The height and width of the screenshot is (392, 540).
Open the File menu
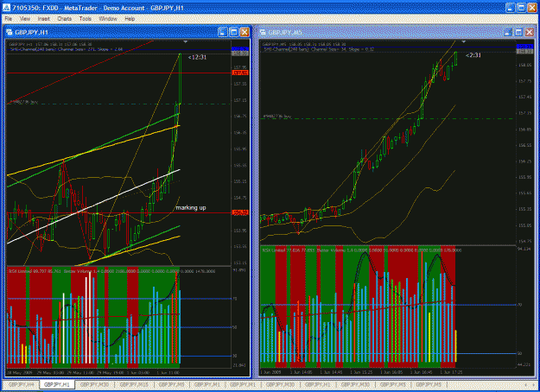[9, 19]
